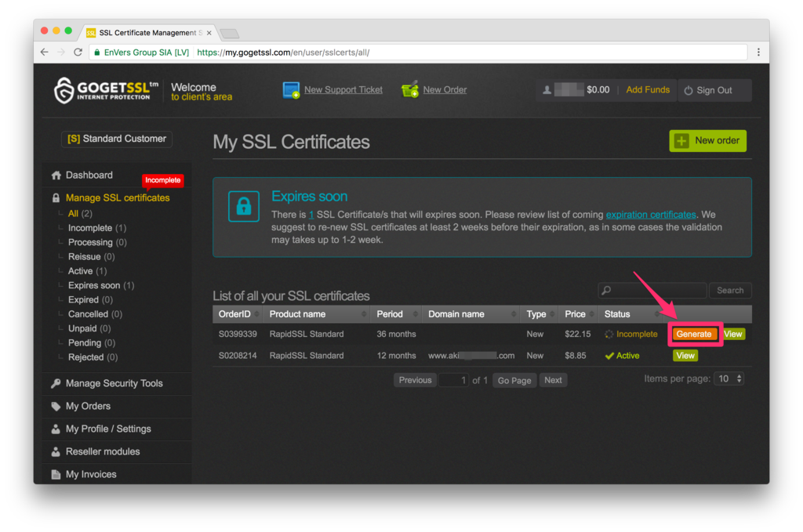Click the green New order button
The height and width of the screenshot is (532, 803).
708,141
